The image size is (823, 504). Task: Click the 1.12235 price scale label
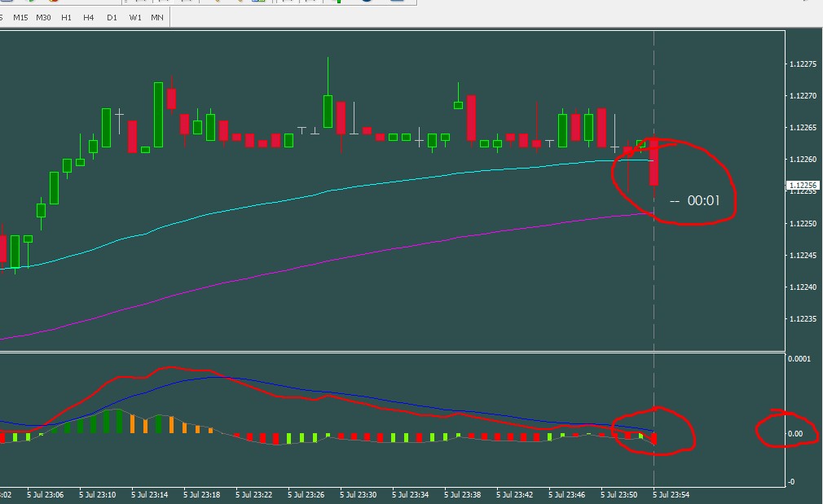[x=803, y=319]
